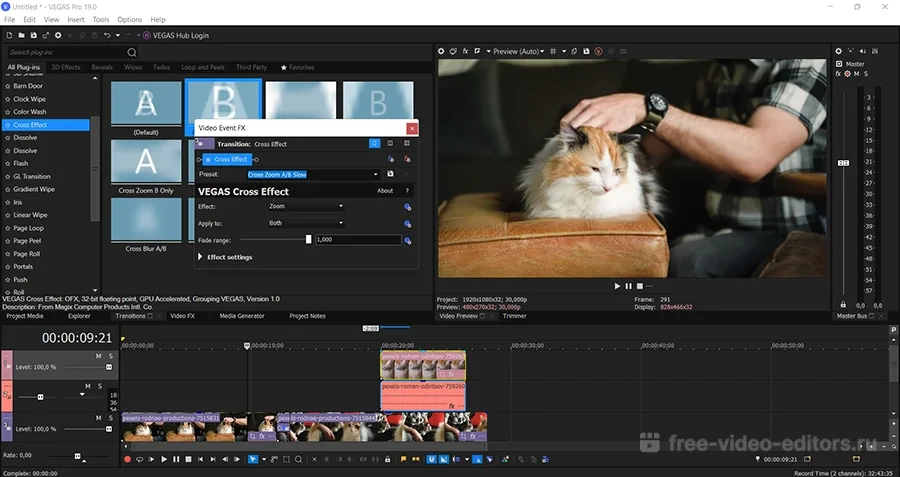Click the Fade range slider handle
Screen dimensions: 900x477
(x=308, y=240)
